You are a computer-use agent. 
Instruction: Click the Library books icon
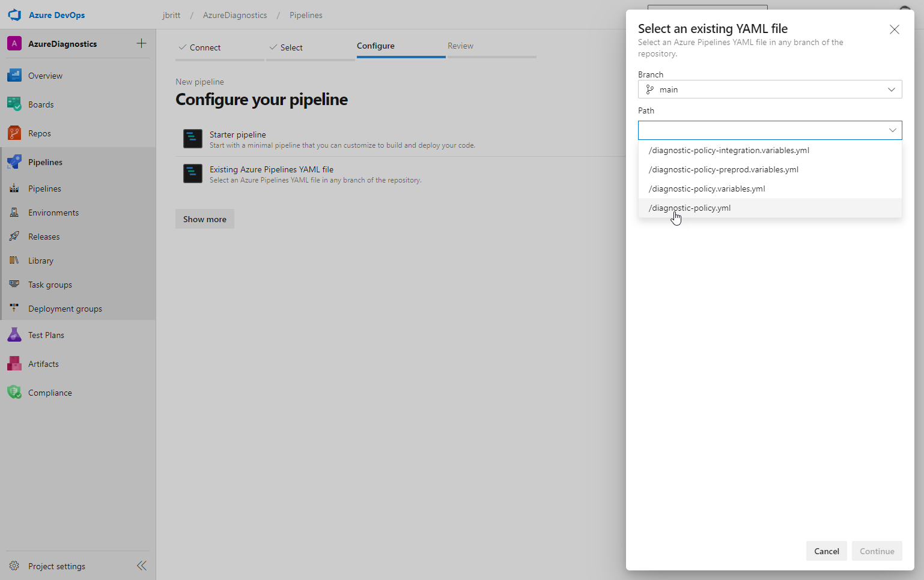[14, 261]
